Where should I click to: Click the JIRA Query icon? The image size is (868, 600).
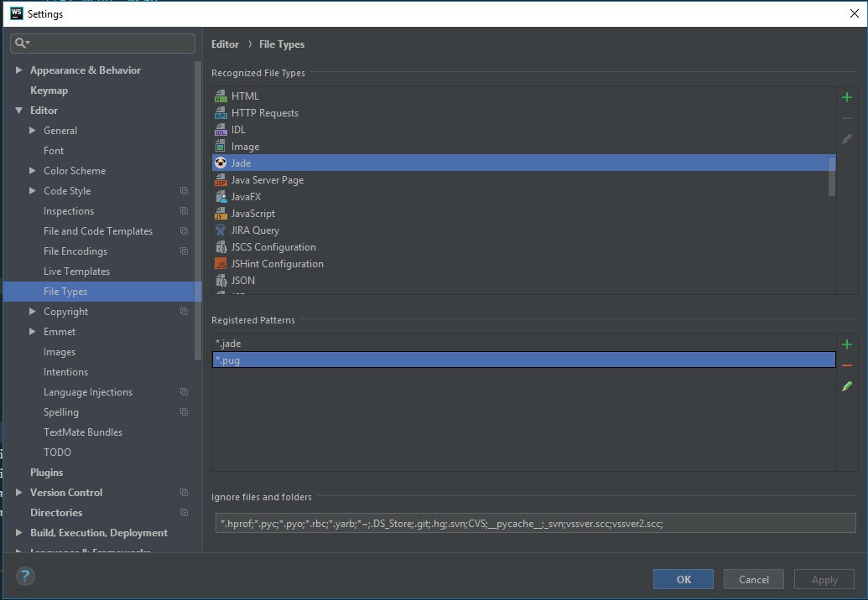pyautogui.click(x=221, y=230)
